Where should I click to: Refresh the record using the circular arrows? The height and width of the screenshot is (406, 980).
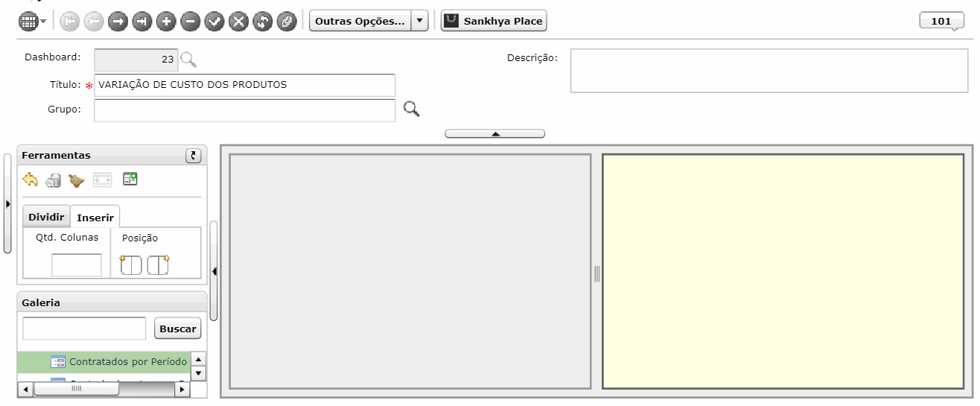(263, 22)
